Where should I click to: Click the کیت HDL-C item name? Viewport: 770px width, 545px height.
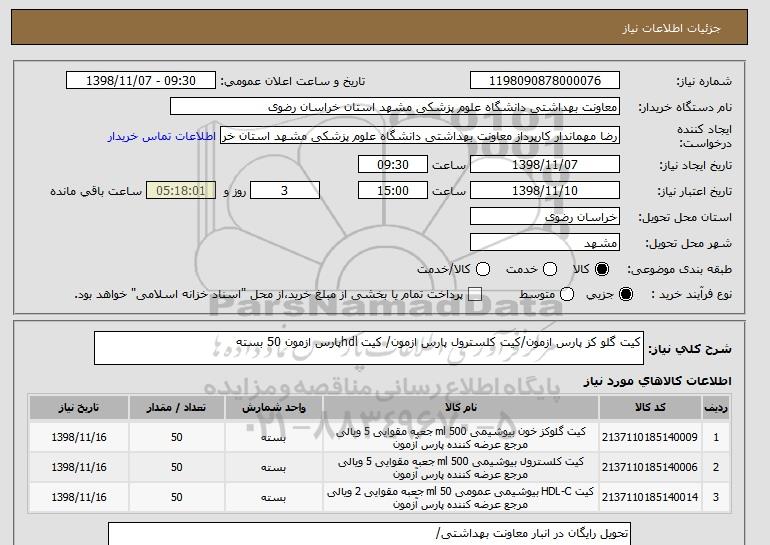tap(461, 497)
